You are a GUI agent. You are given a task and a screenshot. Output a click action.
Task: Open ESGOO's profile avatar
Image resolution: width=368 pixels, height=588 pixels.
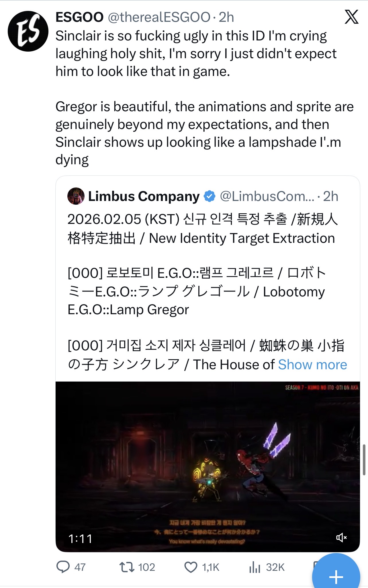(x=28, y=31)
